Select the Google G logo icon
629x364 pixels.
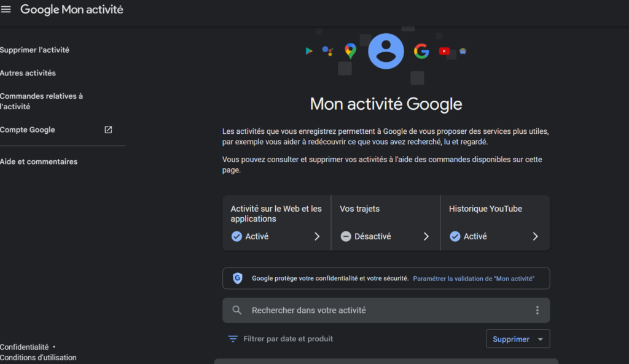click(x=421, y=51)
